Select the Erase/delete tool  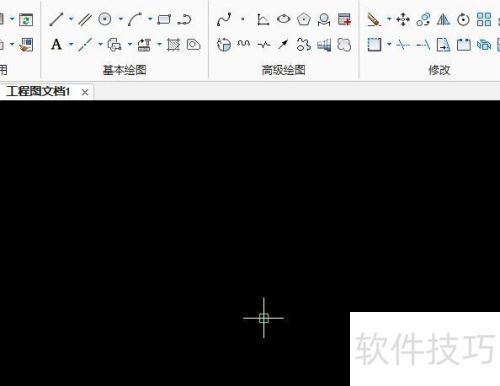(x=374, y=19)
